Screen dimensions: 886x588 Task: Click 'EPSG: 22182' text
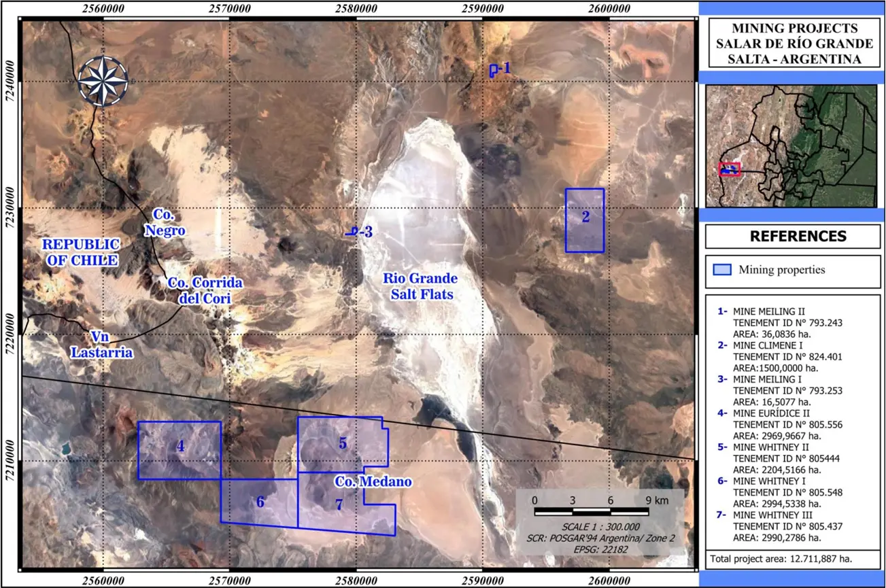pos(600,549)
